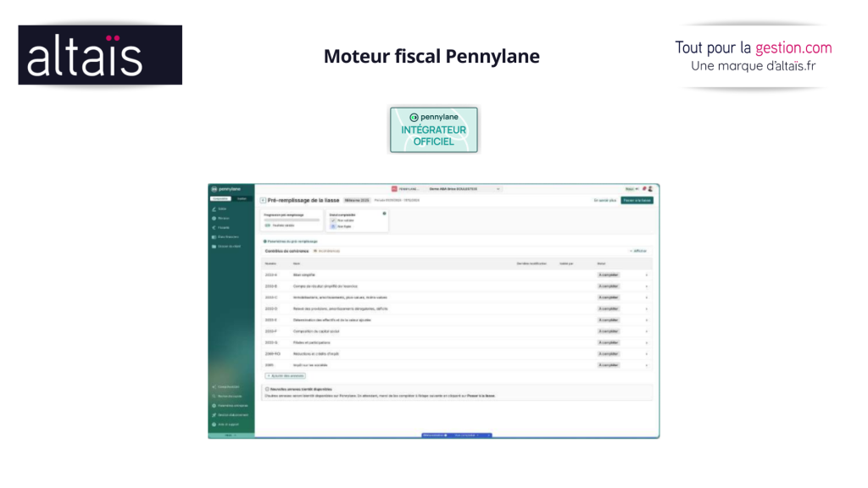Click the back arrow beside Pré-remplissage title

pos(263,201)
